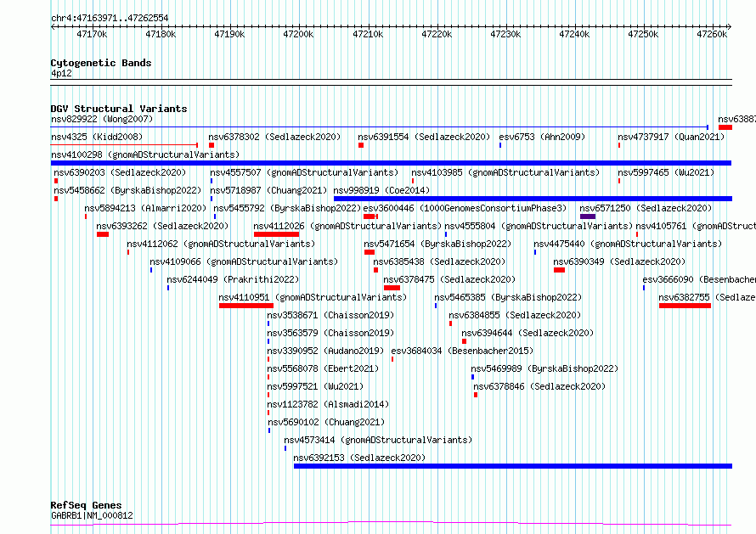The height and width of the screenshot is (534, 756).
Task: Click the red bar of nsv4110951
Action: [246, 306]
